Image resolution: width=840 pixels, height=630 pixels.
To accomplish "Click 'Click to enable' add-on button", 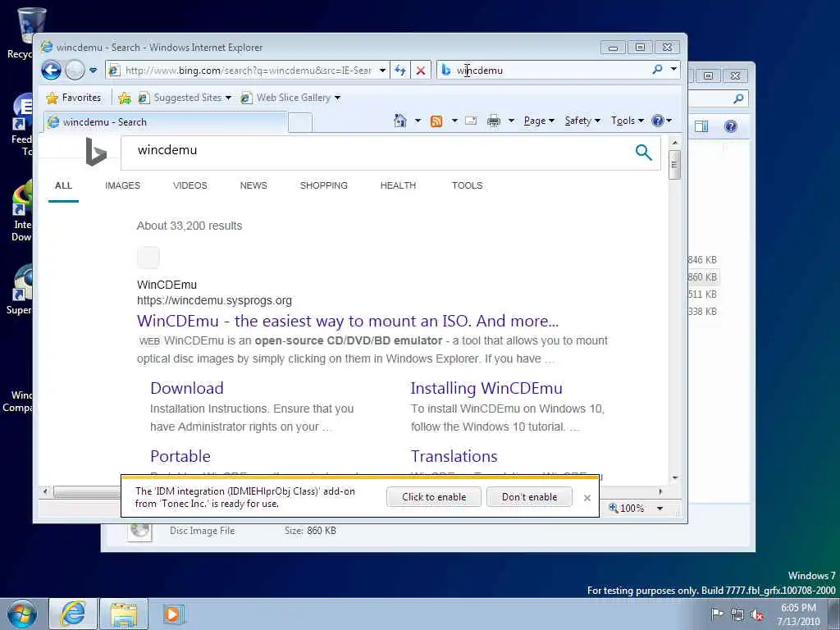I will tap(434, 497).
